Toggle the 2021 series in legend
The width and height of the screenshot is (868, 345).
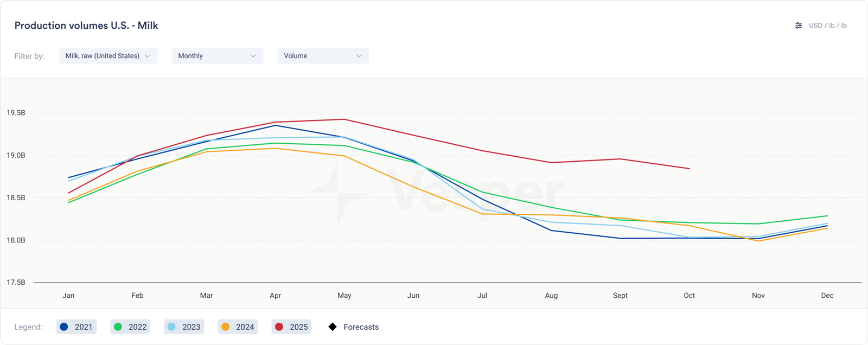pyautogui.click(x=76, y=327)
